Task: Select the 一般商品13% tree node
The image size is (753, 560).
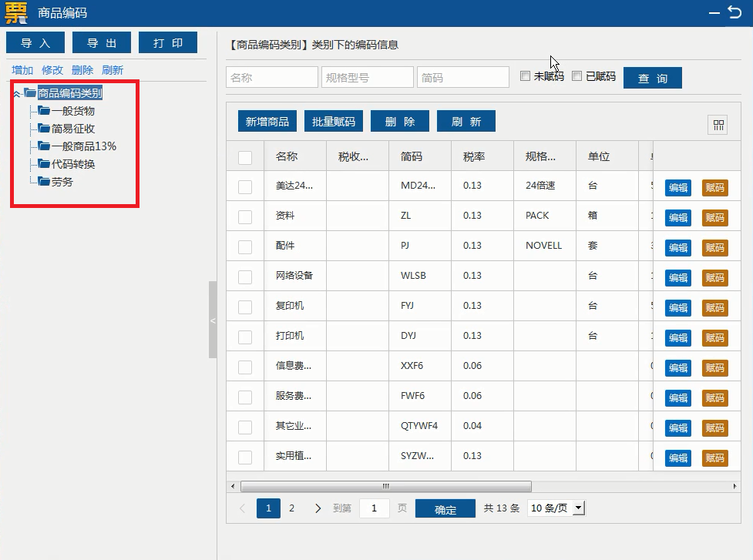Action: pos(84,146)
